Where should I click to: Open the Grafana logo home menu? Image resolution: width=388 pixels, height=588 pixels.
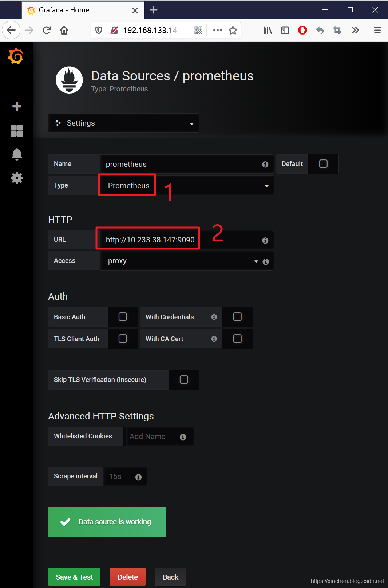(x=16, y=56)
